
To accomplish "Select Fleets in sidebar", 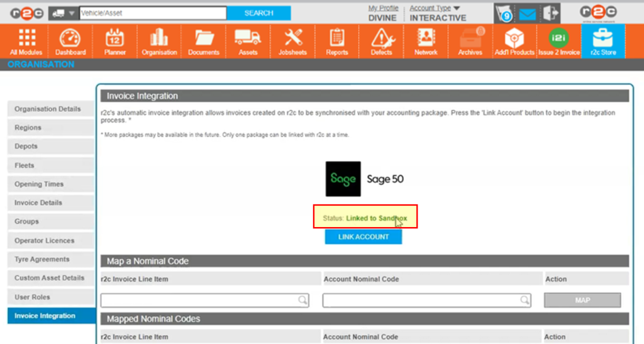I will tap(51, 165).
